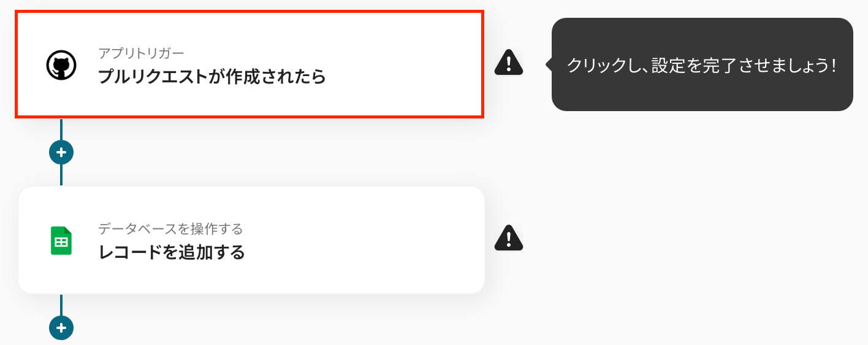Click the green Google Sheets icon
Image resolution: width=868 pixels, height=345 pixels.
pyautogui.click(x=61, y=241)
